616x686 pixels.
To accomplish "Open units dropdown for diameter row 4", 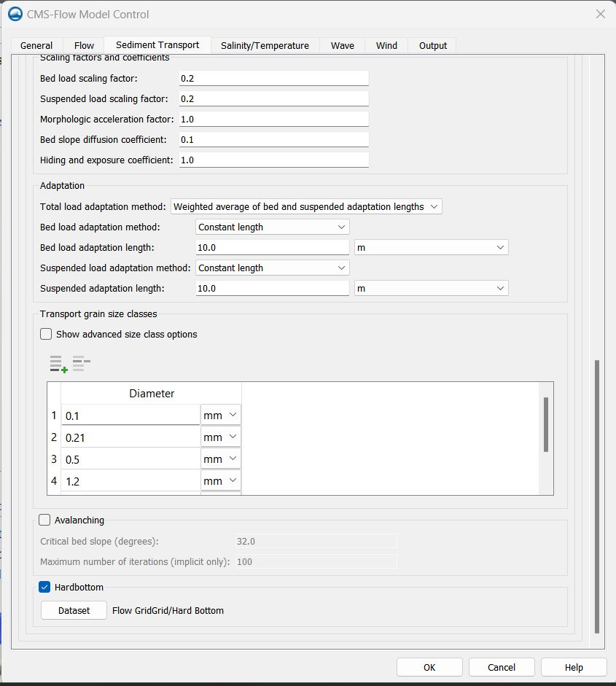I will 220,481.
